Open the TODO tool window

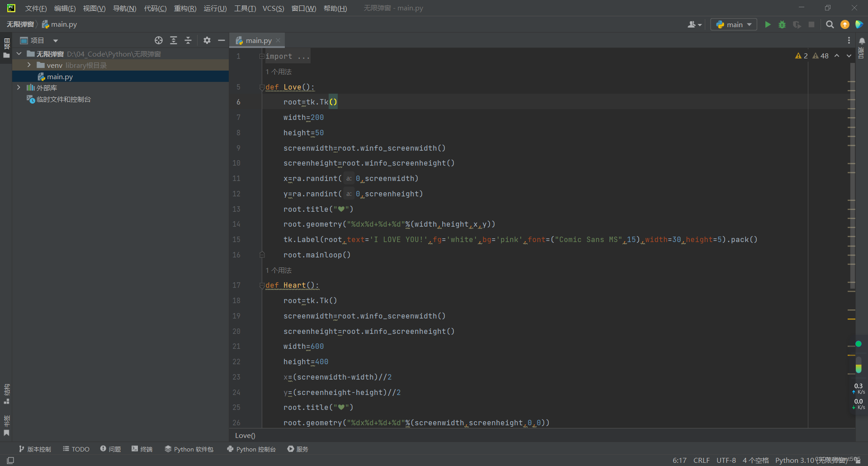(76, 449)
